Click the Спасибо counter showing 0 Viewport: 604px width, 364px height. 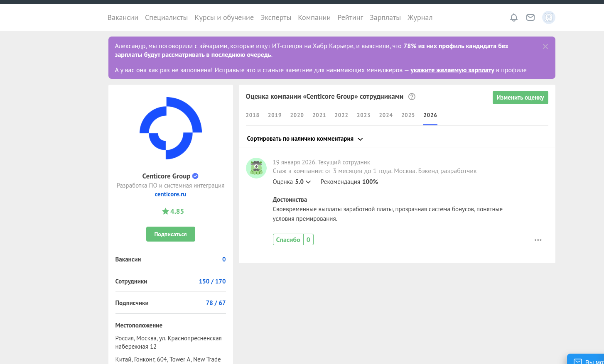click(x=308, y=239)
